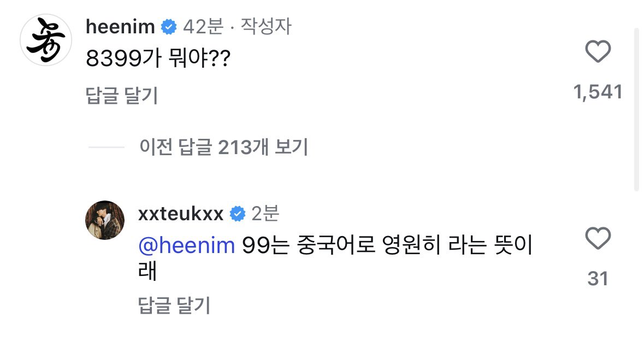
Task: Click xxteukxx's verified badge
Action: pos(238,214)
